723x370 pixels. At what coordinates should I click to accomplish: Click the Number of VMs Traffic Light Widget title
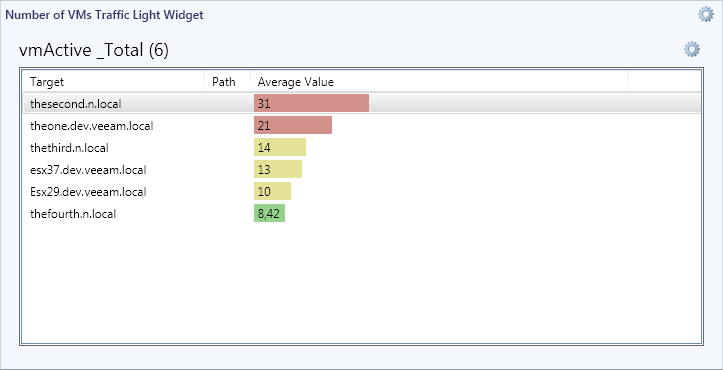[x=104, y=15]
